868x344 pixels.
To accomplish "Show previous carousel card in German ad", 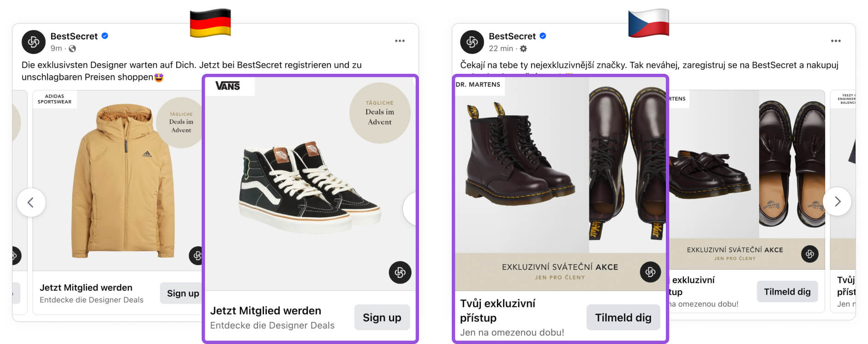I will 31,202.
